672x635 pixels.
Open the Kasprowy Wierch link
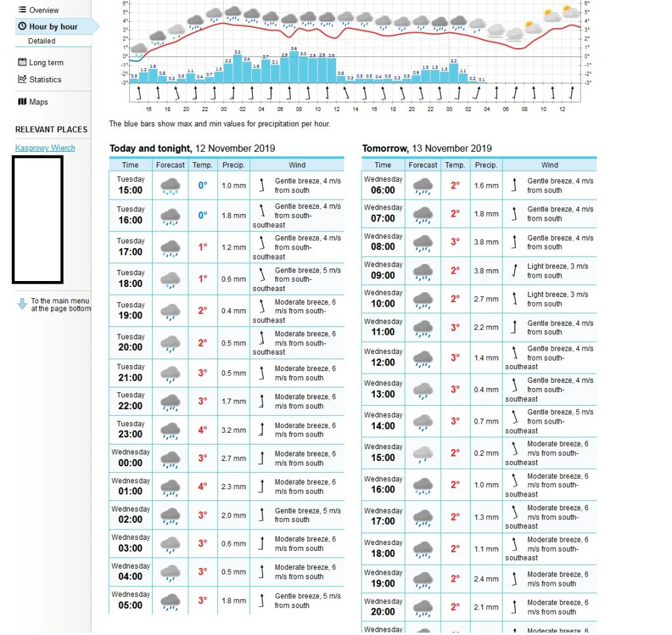(x=45, y=148)
